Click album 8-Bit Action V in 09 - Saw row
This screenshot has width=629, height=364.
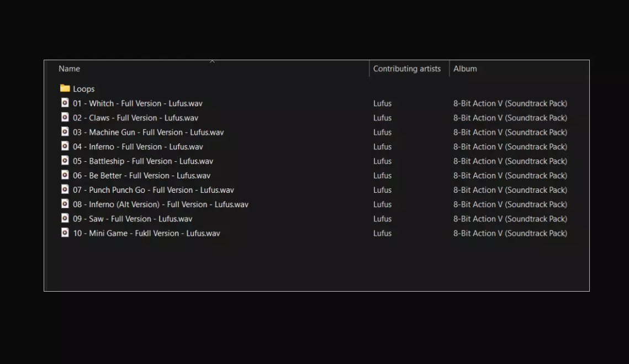point(510,219)
